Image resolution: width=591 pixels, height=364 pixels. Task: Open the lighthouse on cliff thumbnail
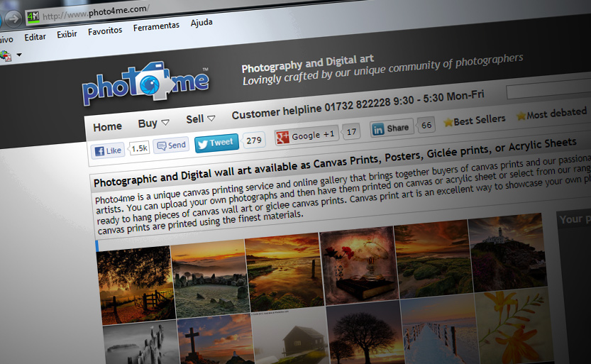click(507, 253)
